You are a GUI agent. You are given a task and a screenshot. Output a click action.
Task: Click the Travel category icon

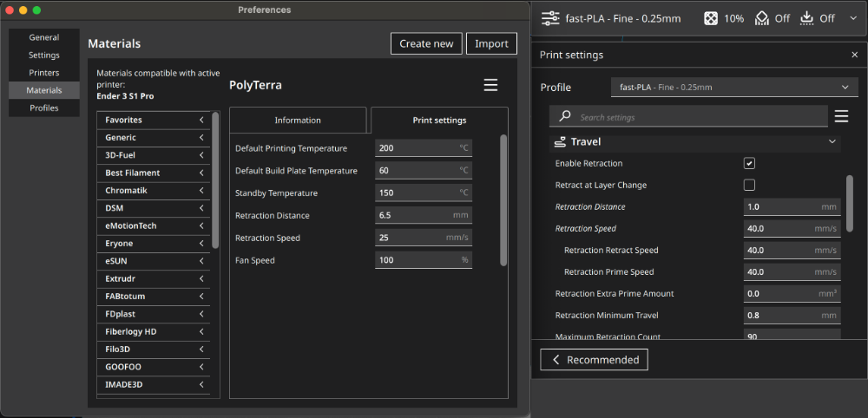pos(560,142)
